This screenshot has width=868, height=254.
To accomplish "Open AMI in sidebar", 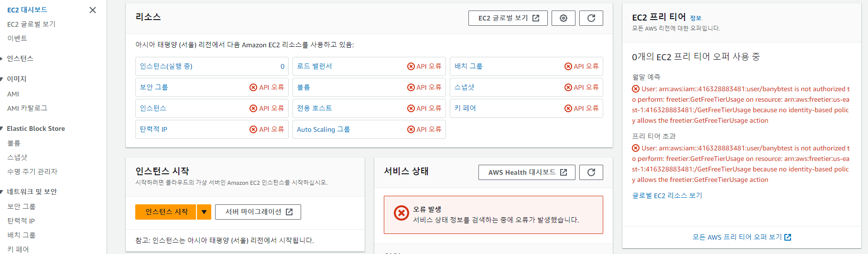I will [x=13, y=95].
